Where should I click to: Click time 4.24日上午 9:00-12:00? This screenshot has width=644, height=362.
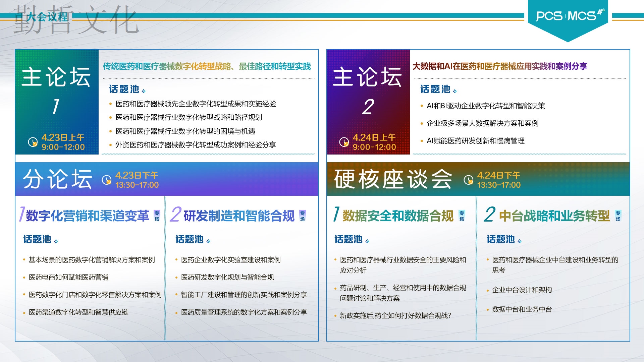(374, 142)
